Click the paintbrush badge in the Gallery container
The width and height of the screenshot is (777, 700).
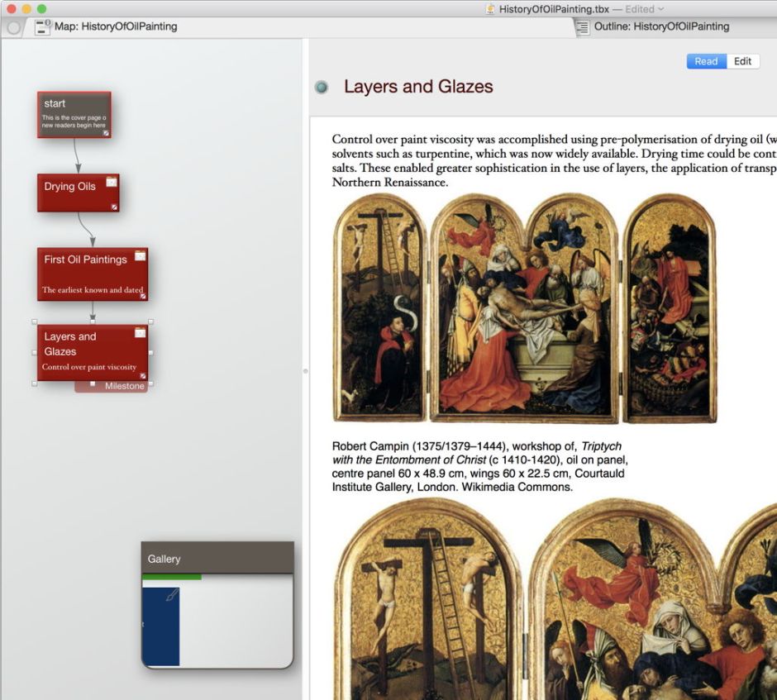[172, 595]
